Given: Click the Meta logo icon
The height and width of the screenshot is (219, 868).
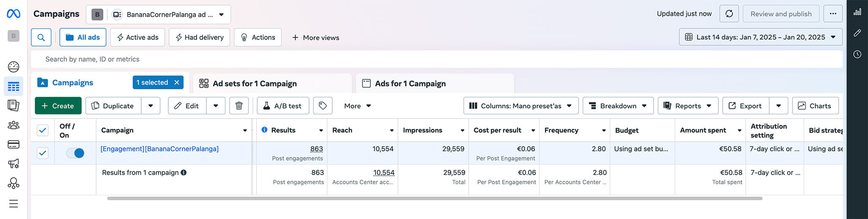Looking at the screenshot, I should coord(14,14).
